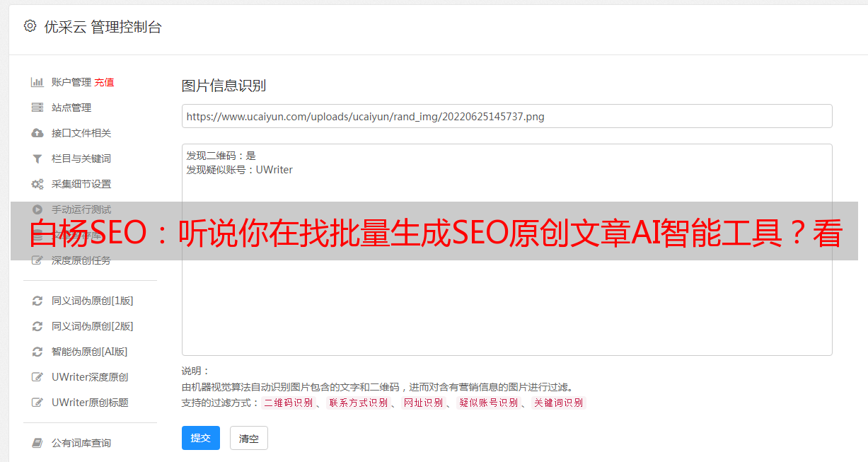Image resolution: width=868 pixels, height=462 pixels.
Task: Open the 手动运行测试 menu entry
Action: pyautogui.click(x=81, y=209)
